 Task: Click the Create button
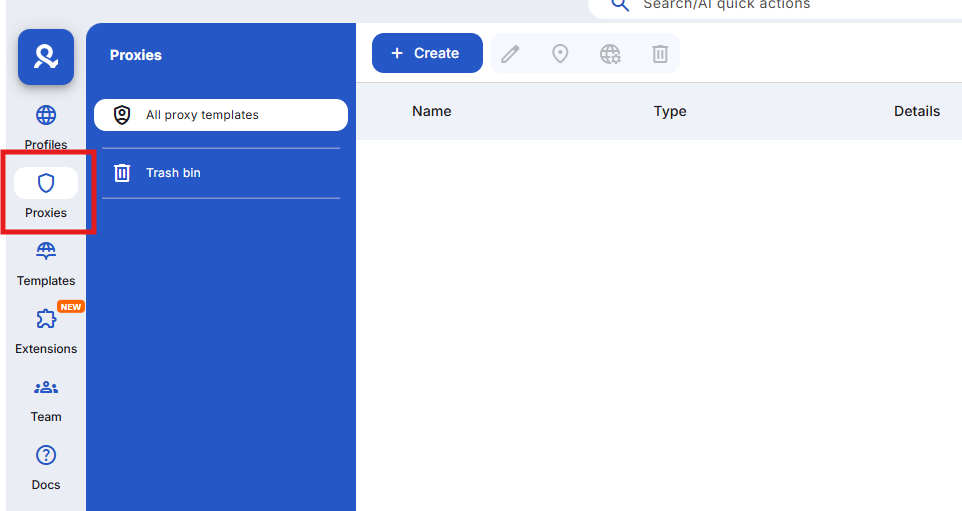point(427,53)
